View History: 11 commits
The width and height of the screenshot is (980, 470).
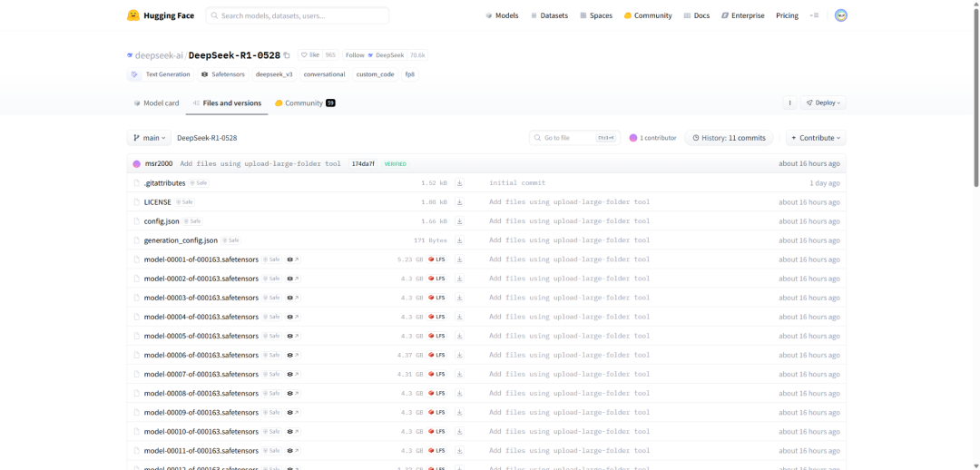(x=729, y=138)
